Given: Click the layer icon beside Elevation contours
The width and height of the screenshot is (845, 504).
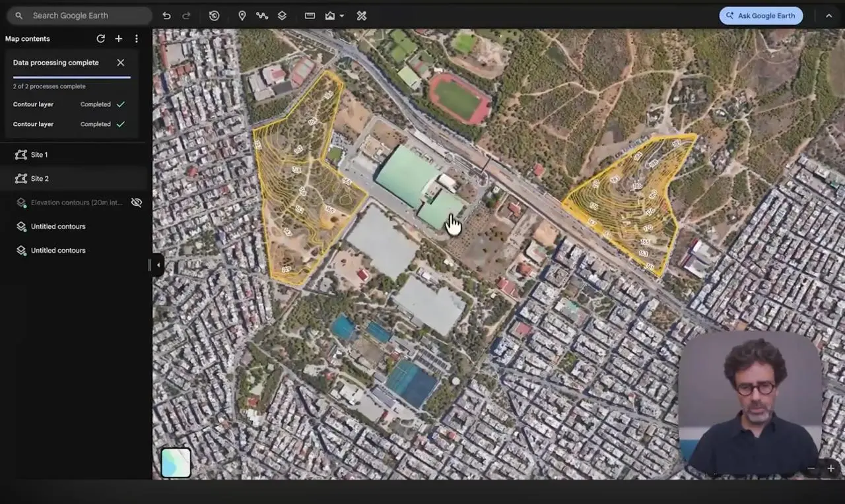Looking at the screenshot, I should click(20, 203).
